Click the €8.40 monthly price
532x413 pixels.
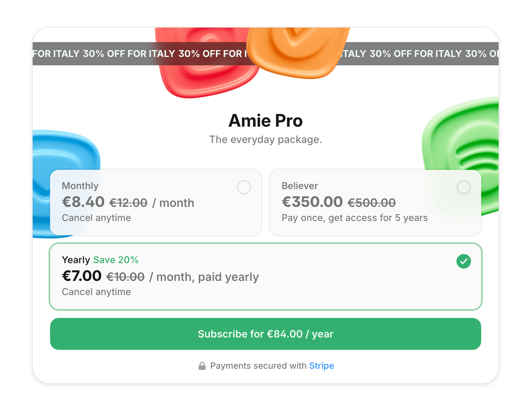(83, 202)
